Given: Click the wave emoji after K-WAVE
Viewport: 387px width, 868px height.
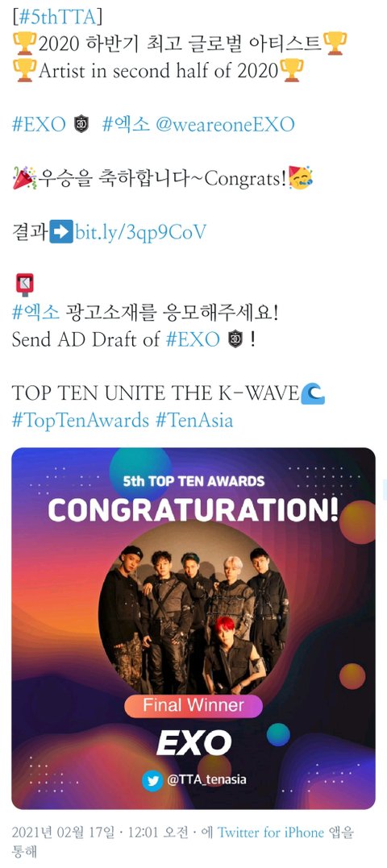Looking at the screenshot, I should [x=312, y=393].
